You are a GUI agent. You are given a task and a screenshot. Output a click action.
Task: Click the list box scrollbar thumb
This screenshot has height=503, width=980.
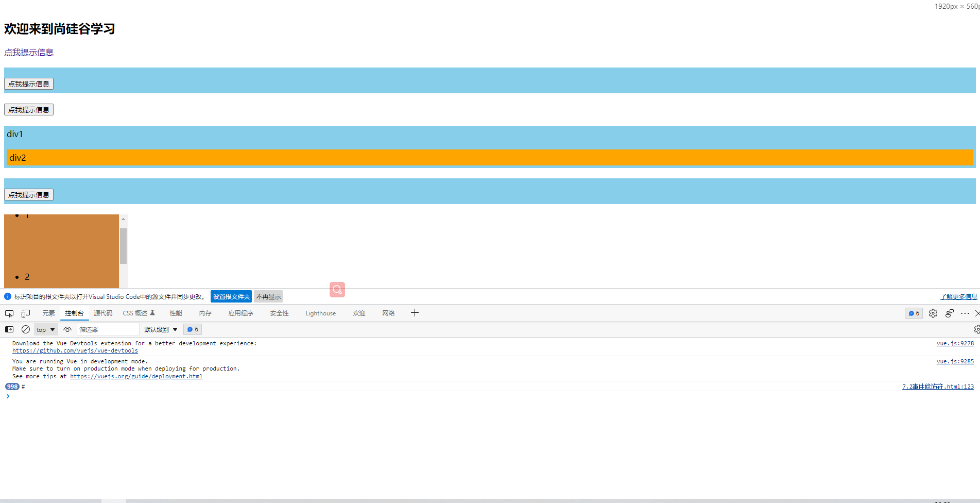pyautogui.click(x=123, y=246)
